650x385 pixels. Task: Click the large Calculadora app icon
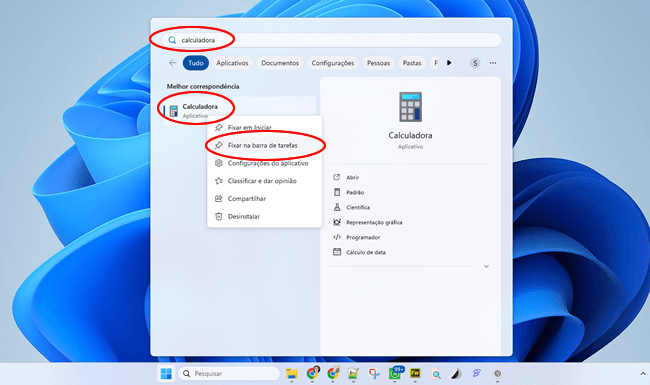point(410,107)
